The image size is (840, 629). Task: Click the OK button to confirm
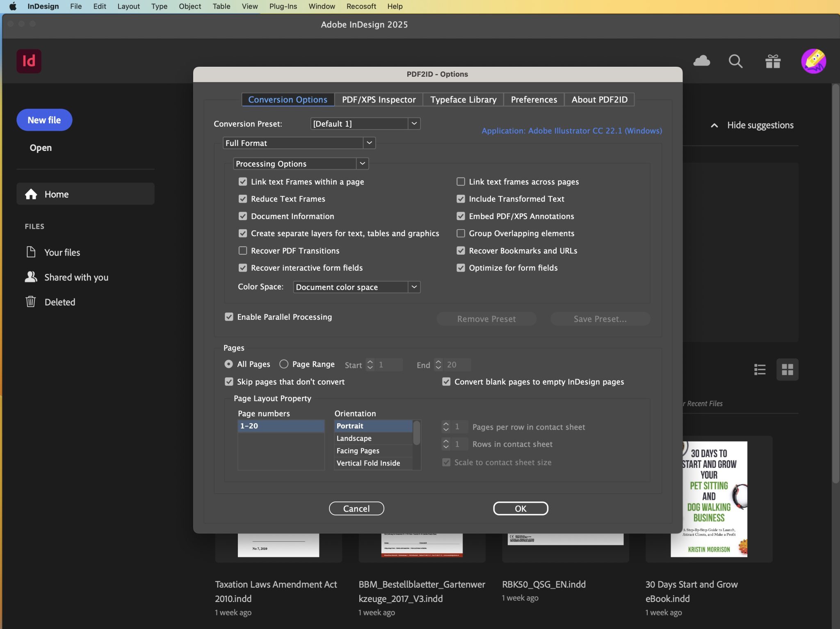tap(520, 508)
